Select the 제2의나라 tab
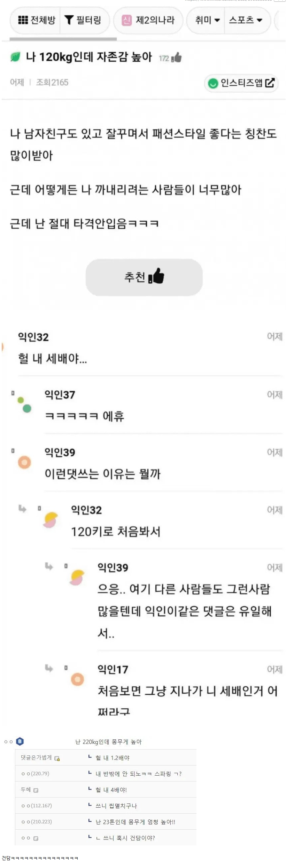Screen dimensions: 294x868 148,20
